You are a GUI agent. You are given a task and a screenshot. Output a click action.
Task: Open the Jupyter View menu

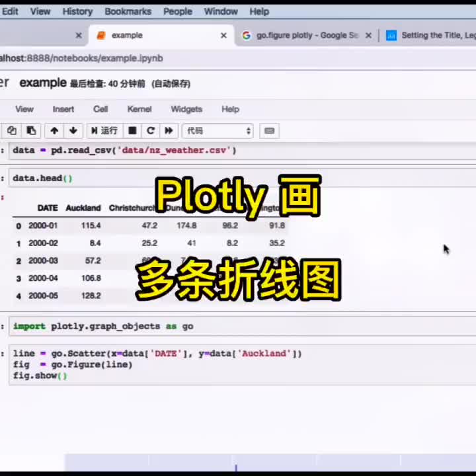[x=24, y=109]
